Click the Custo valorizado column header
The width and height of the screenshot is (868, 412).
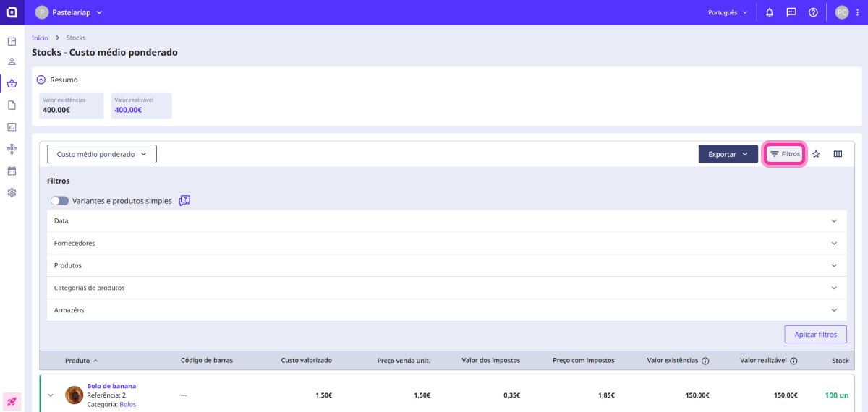point(306,361)
